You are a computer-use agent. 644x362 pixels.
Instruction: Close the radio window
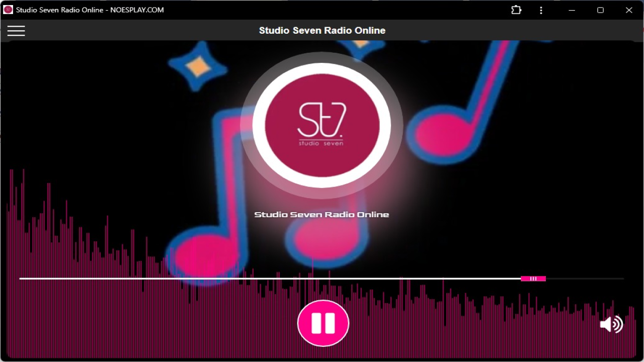(x=629, y=10)
